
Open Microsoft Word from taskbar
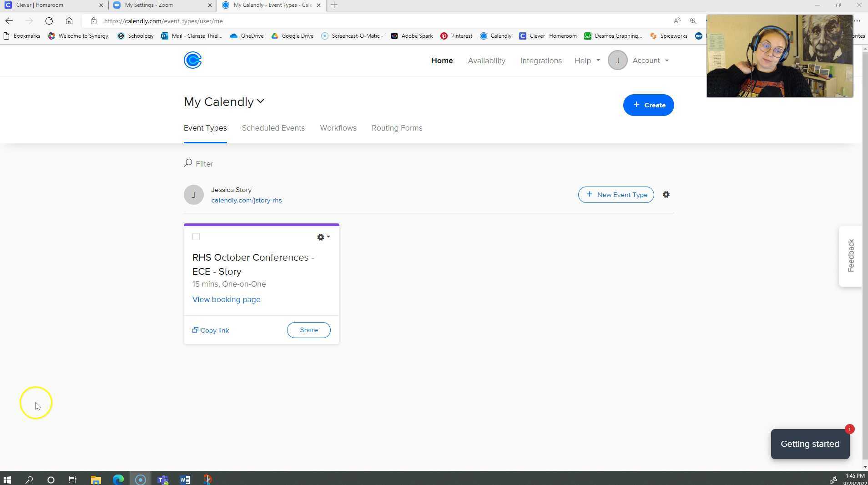tap(185, 480)
